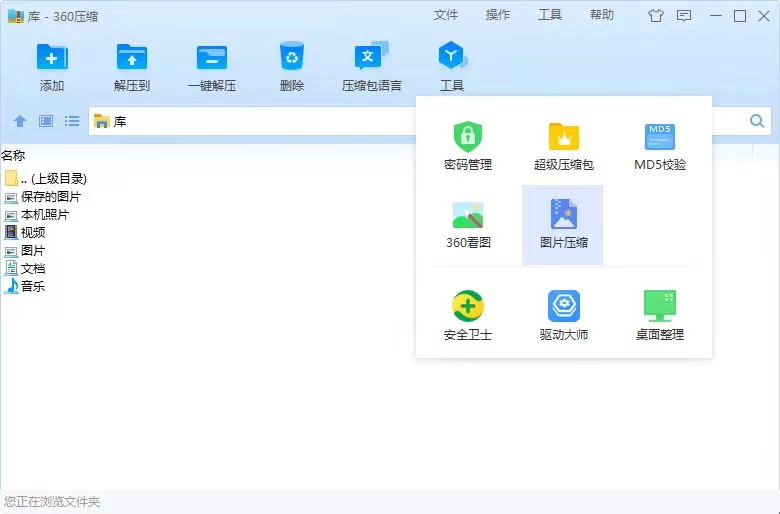This screenshot has width=780, height=514.
Task: Open the 360看图 image viewer
Action: click(468, 225)
